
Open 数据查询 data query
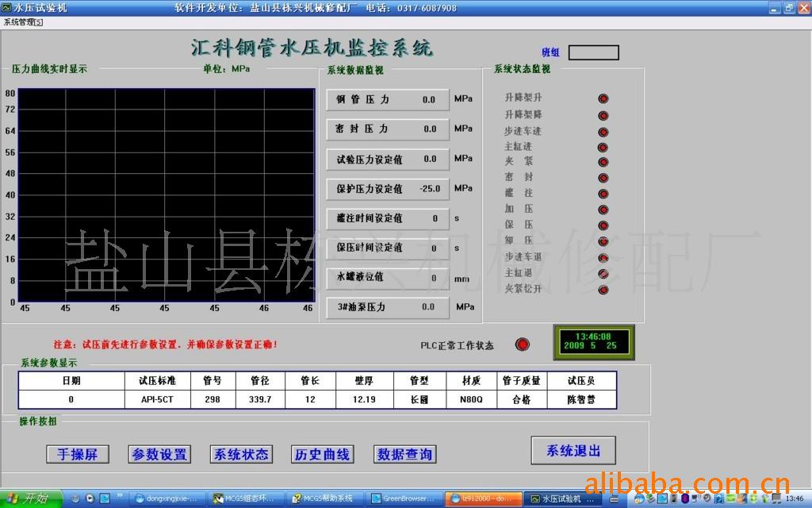tap(405, 454)
